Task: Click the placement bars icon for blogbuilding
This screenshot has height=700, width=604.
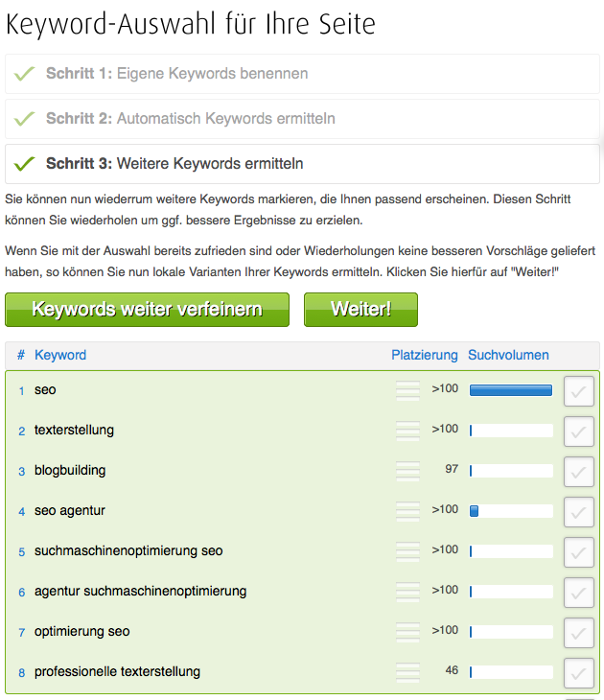Action: tap(408, 471)
